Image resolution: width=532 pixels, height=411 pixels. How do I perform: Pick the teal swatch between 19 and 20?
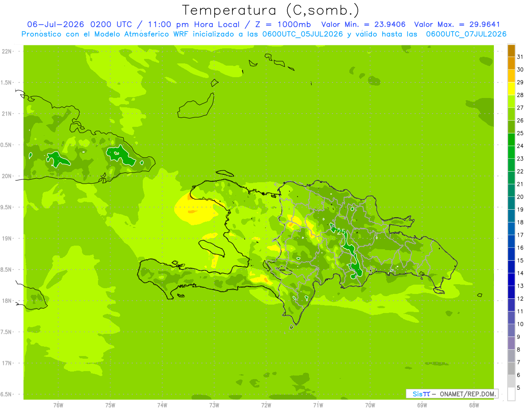point(511,204)
